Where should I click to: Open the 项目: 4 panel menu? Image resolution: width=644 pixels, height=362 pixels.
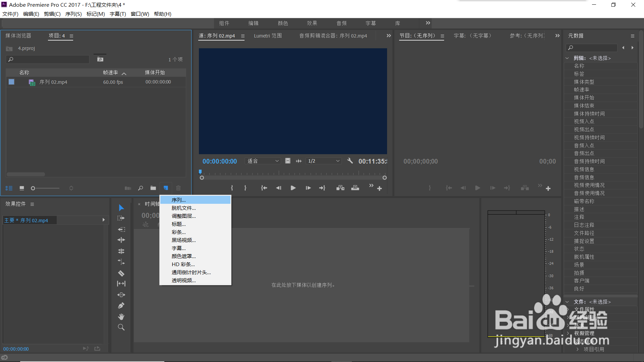point(71,36)
